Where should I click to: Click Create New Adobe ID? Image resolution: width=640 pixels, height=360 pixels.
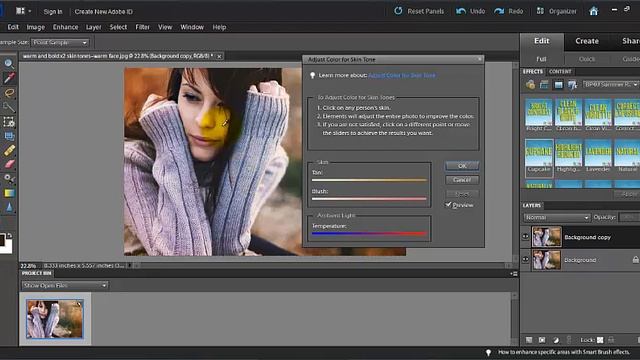(x=103, y=11)
